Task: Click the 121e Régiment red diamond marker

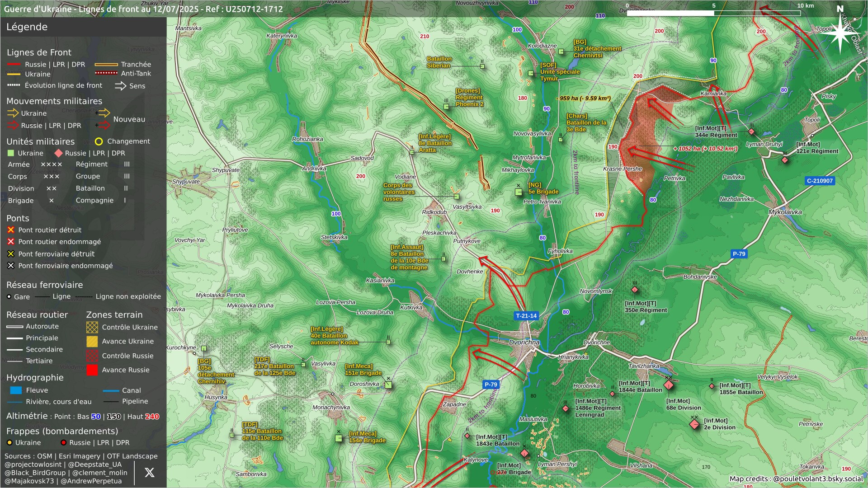Action: (x=785, y=160)
